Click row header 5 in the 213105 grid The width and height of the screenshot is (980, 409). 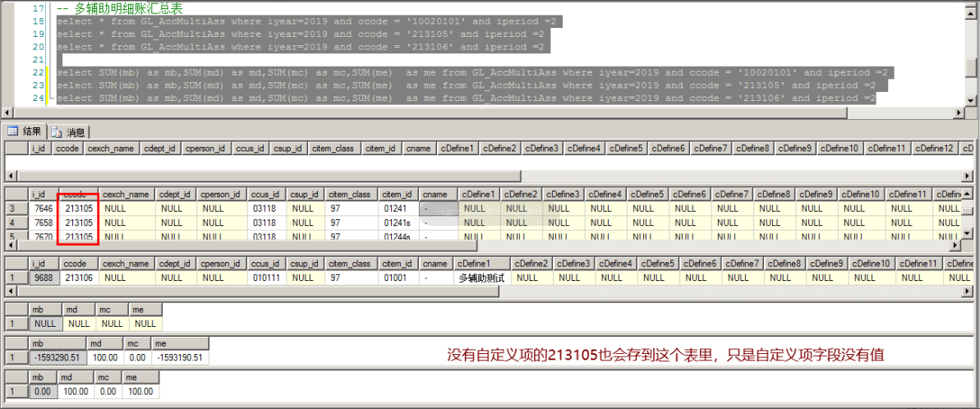click(x=17, y=237)
